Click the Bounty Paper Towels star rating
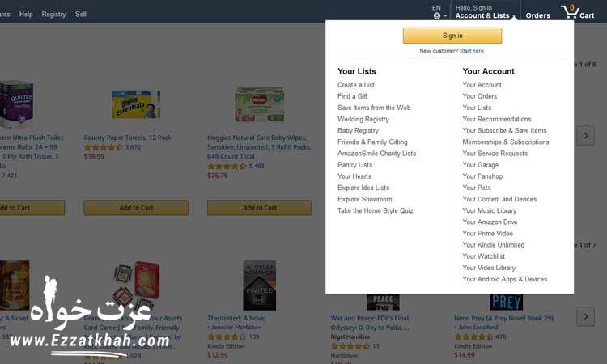607x364 pixels. coord(104,147)
